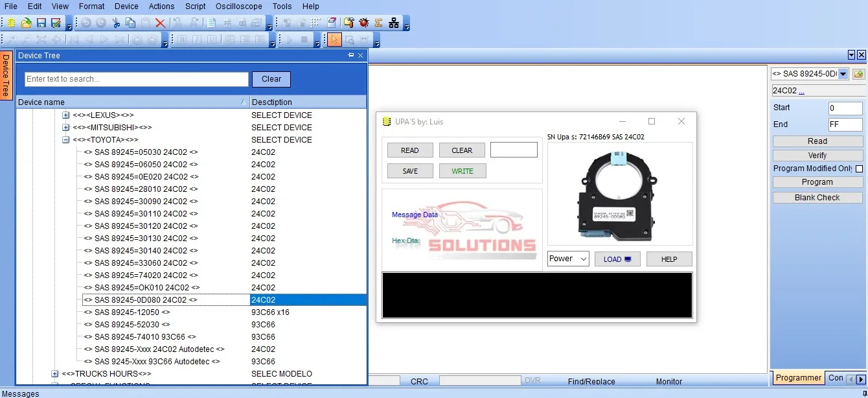Click the open file folder icon
This screenshot has height=398, width=868.
26,23
